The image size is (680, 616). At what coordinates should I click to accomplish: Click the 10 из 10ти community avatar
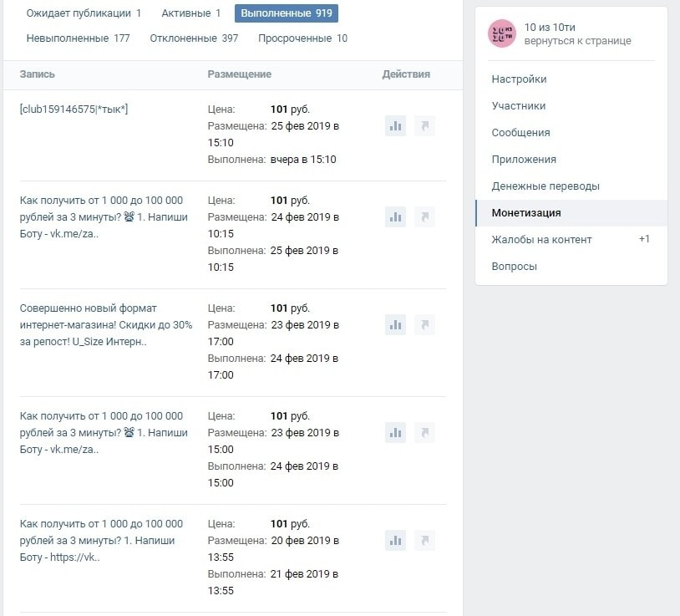coord(502,33)
